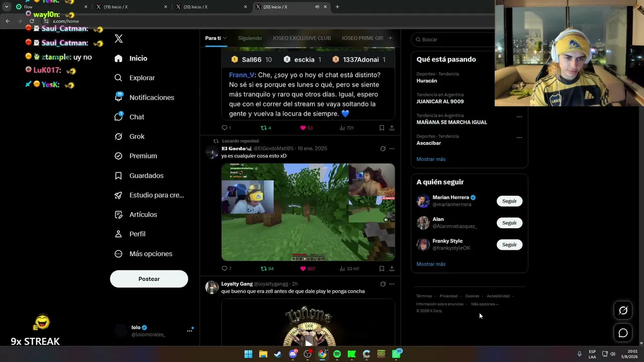Click the X logo in the sidebar

[x=119, y=39]
